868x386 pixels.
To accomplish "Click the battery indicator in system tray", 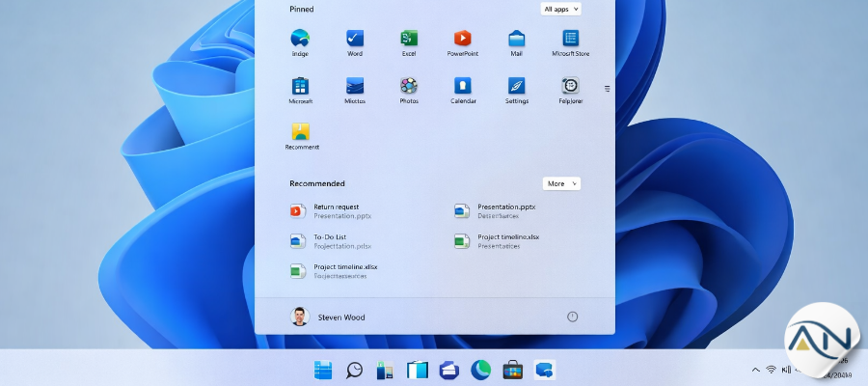I will tap(786, 370).
